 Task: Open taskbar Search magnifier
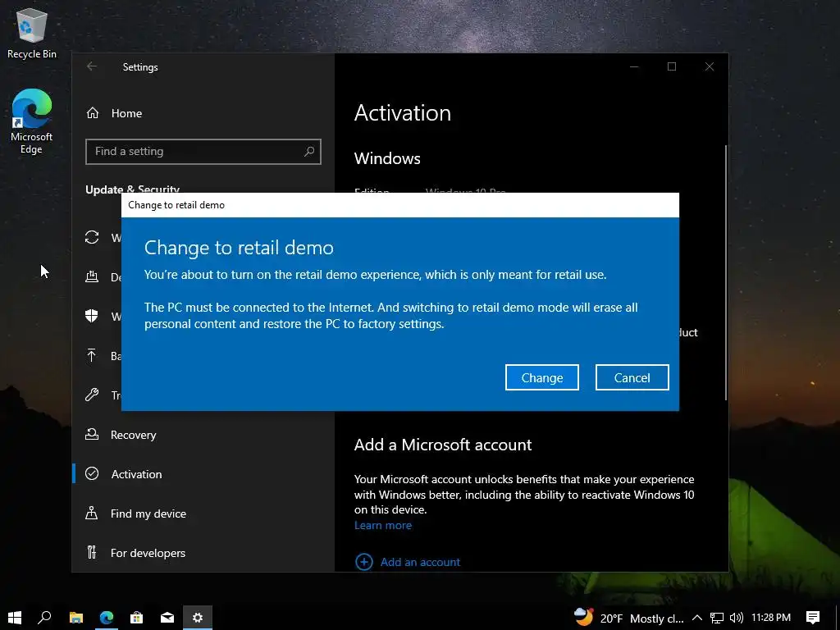(x=44, y=618)
